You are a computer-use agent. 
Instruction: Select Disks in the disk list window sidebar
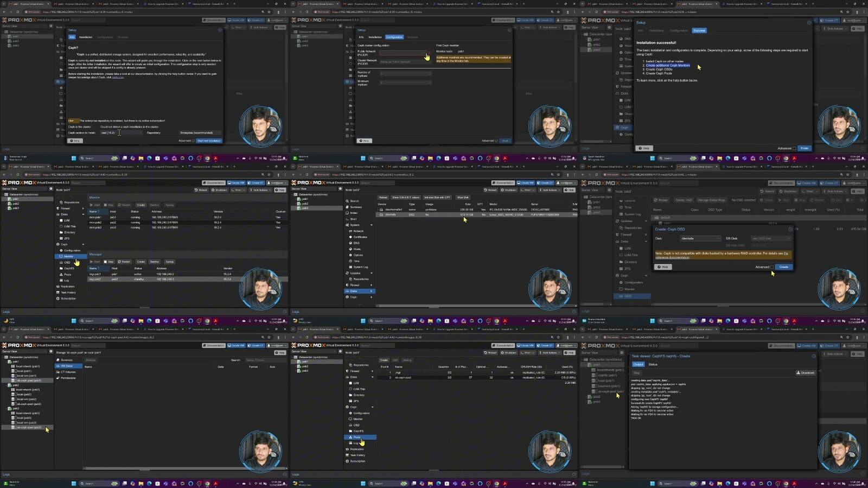click(x=359, y=291)
